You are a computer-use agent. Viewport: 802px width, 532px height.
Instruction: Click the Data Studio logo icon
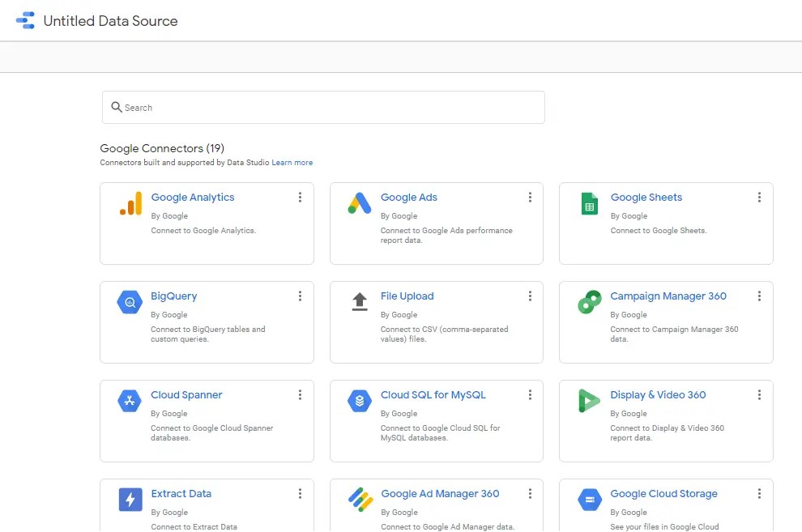[26, 20]
